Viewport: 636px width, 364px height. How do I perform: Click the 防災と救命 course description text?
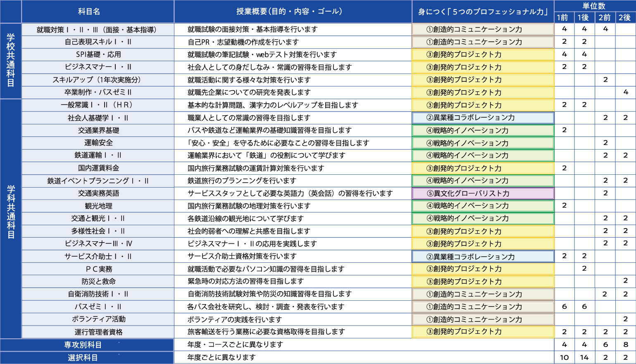(x=245, y=281)
